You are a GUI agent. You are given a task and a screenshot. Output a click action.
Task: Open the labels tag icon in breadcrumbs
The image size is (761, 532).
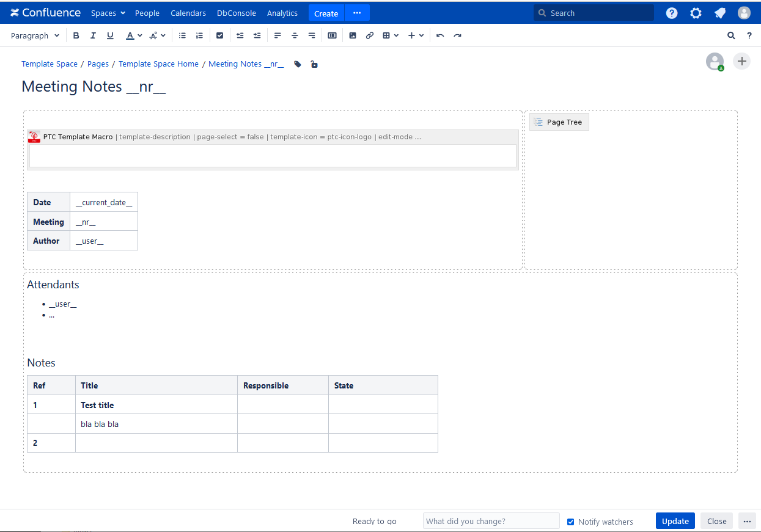click(298, 64)
